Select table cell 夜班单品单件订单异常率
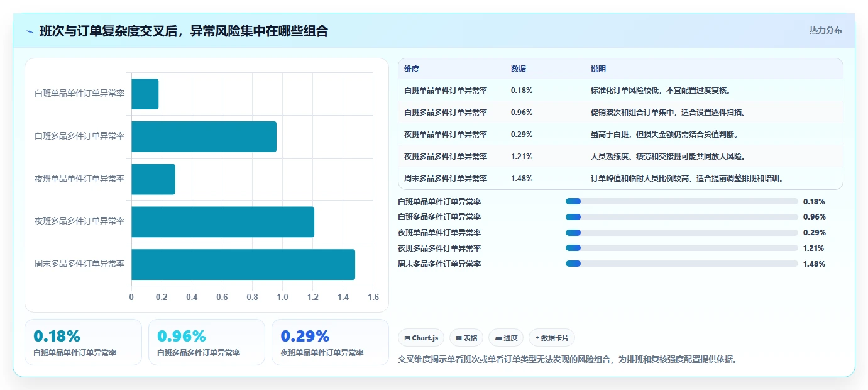The width and height of the screenshot is (868, 390). tap(446, 135)
